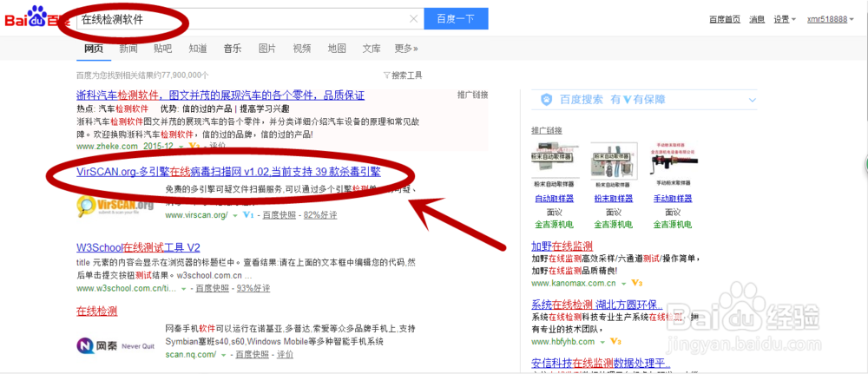This screenshot has width=868, height=374.
Task: Expand arrow beside scan.nq.com/
Action: click(224, 355)
